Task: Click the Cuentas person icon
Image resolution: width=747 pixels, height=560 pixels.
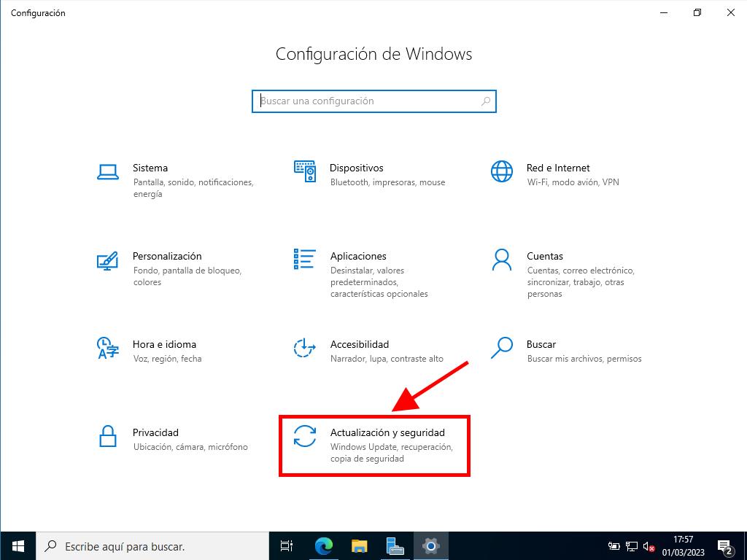Action: [x=502, y=260]
